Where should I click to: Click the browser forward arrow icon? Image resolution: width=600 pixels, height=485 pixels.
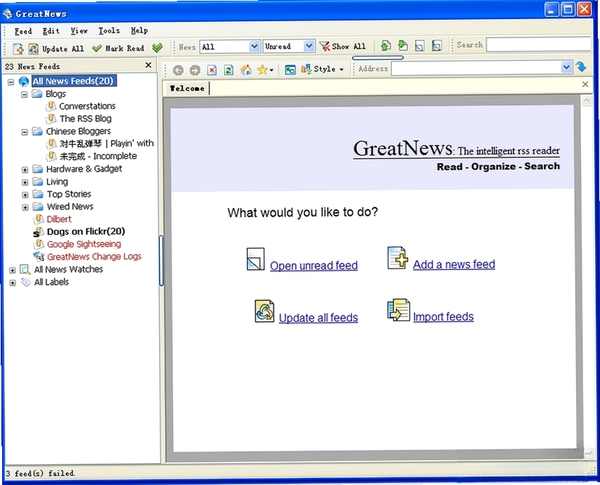click(195, 70)
